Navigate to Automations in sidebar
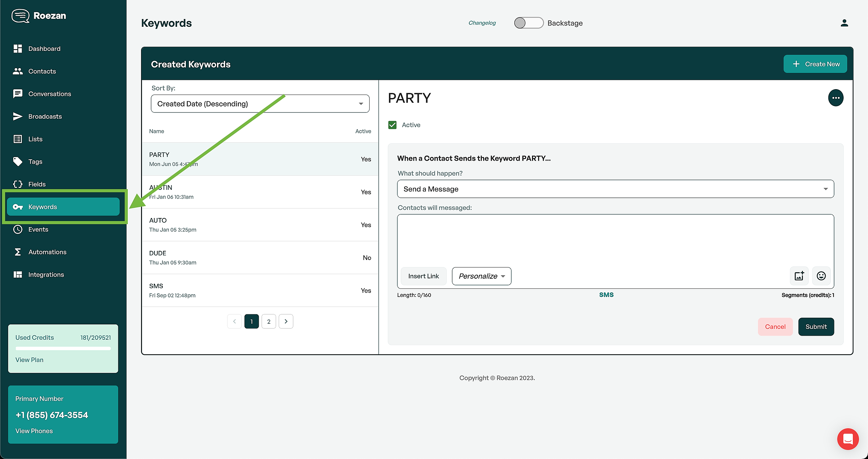The image size is (868, 459). (47, 252)
